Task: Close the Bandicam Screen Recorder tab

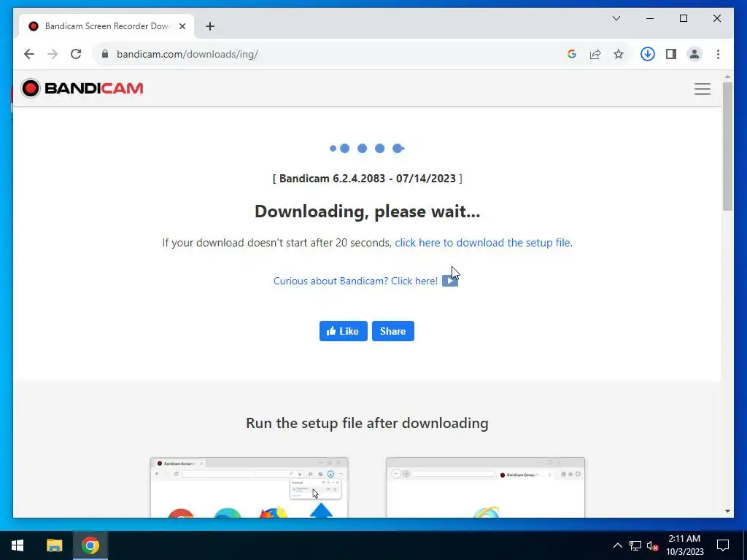Action: 182,26
